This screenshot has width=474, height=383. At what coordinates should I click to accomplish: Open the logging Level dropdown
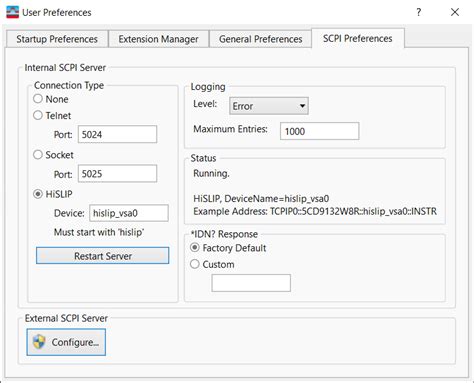click(269, 106)
